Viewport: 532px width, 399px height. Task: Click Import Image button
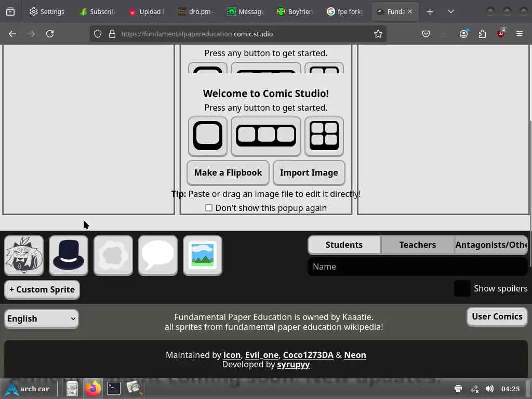pos(309,172)
